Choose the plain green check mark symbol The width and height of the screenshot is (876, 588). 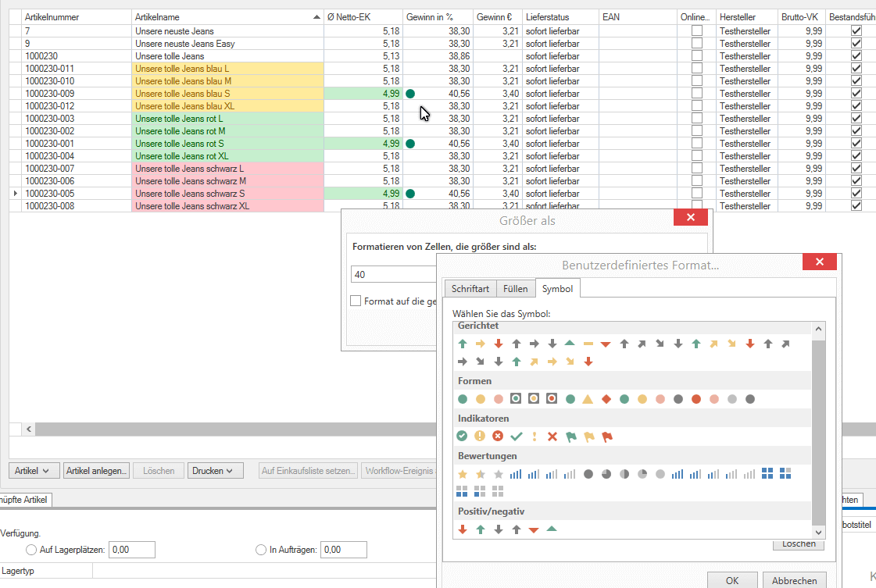tap(517, 436)
